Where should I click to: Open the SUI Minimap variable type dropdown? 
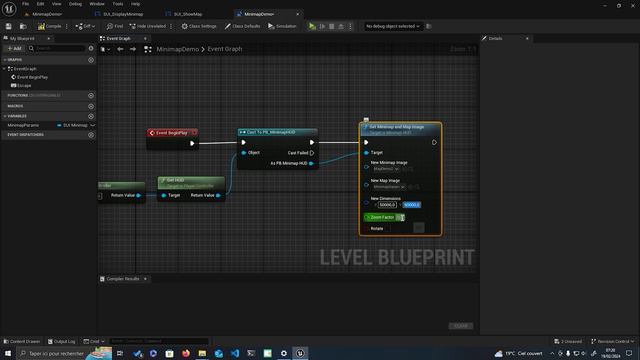pyautogui.click(x=76, y=125)
